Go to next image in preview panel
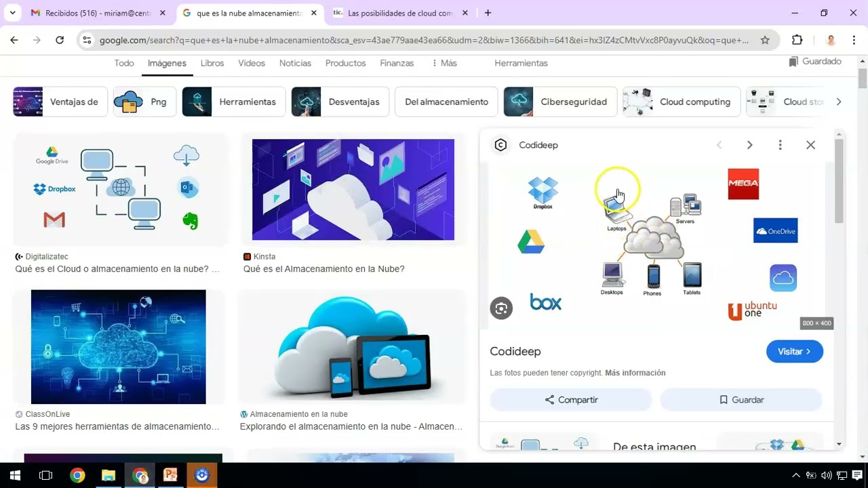Viewport: 868px width, 488px height. [749, 145]
